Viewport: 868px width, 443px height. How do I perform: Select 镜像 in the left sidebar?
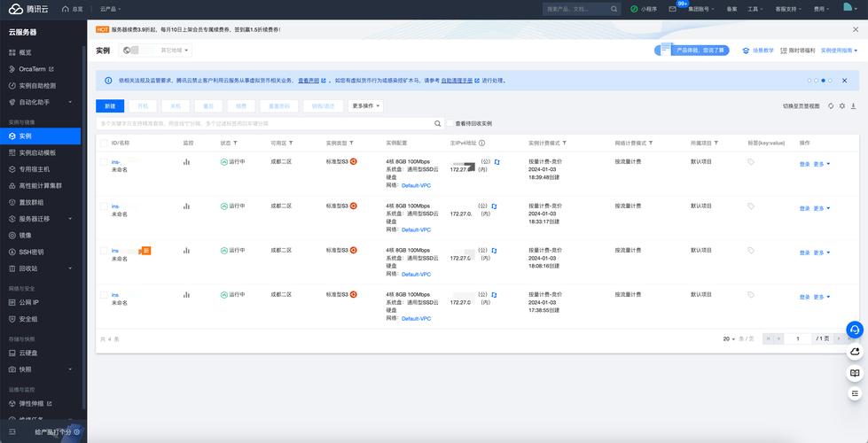pos(25,235)
